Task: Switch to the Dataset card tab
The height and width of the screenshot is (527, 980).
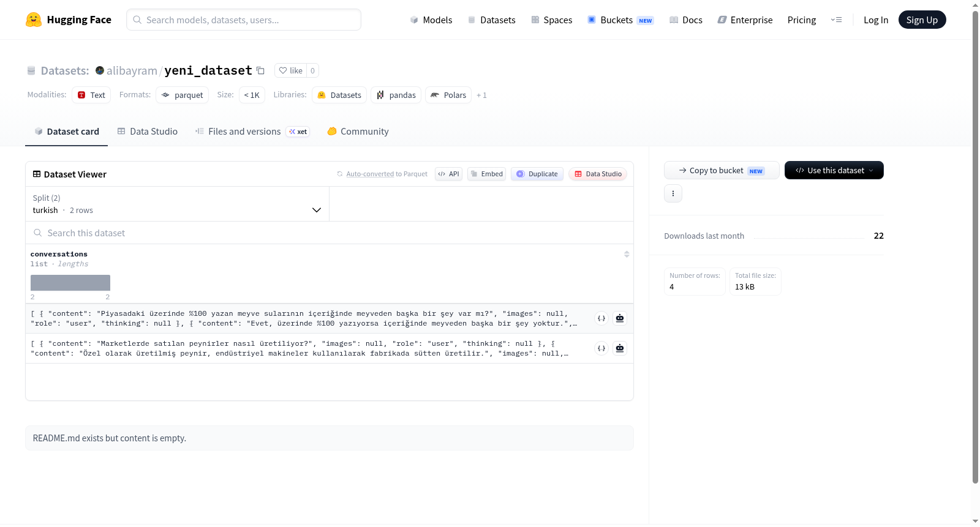Action: [67, 132]
